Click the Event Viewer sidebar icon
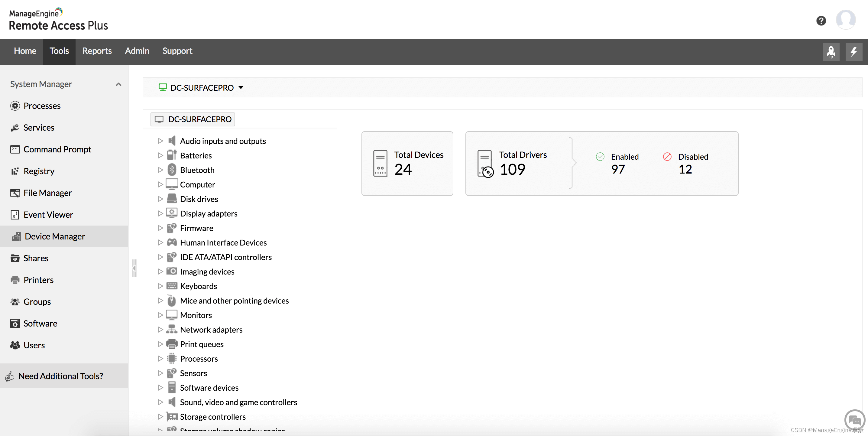868x436 pixels. (x=15, y=214)
